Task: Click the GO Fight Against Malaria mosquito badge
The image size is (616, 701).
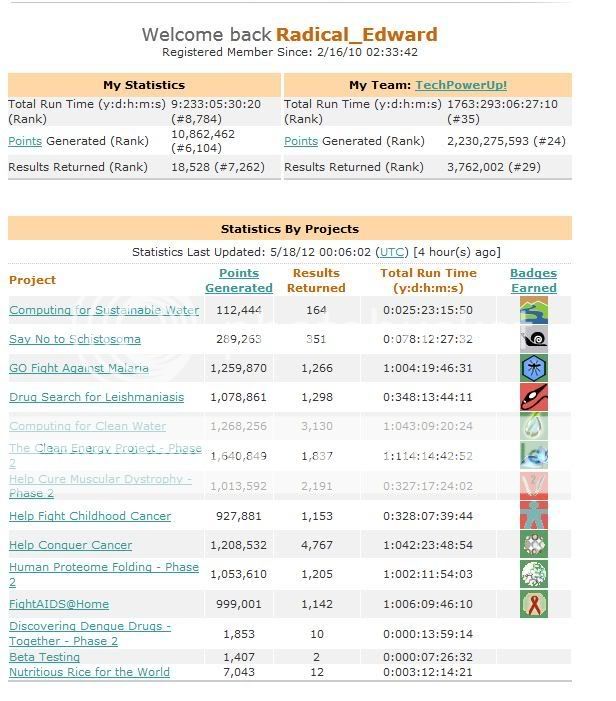Action: coord(534,368)
